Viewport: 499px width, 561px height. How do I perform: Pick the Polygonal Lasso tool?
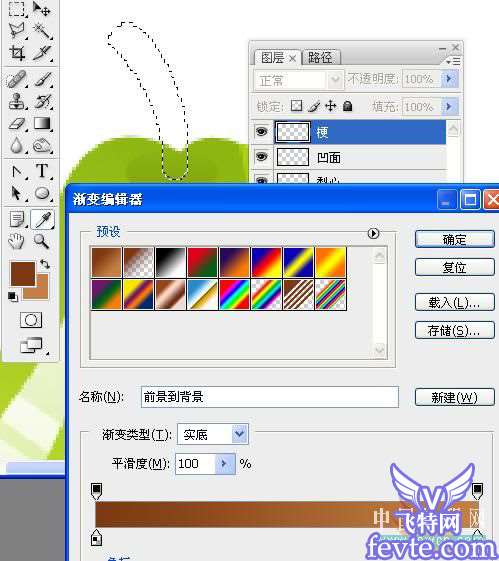click(17, 31)
